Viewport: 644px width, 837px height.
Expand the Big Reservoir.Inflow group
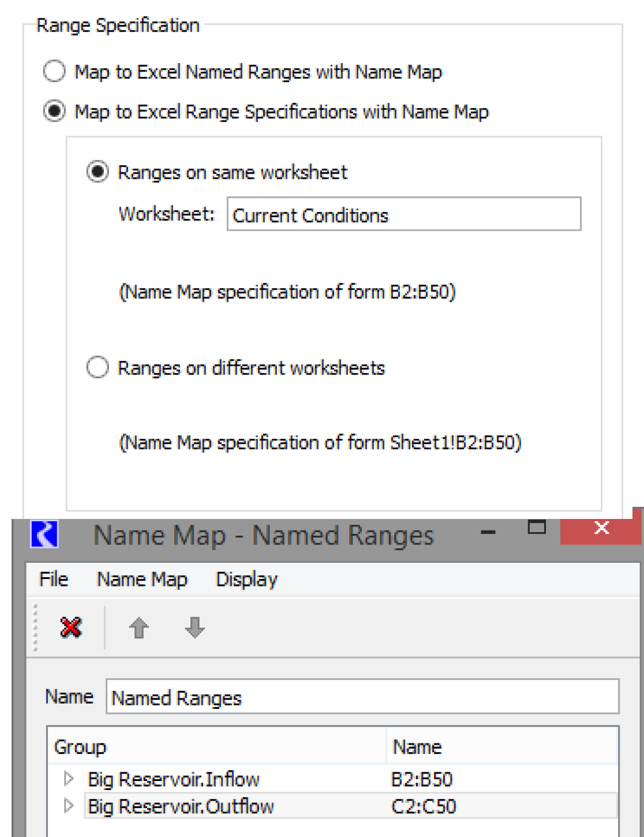click(69, 779)
